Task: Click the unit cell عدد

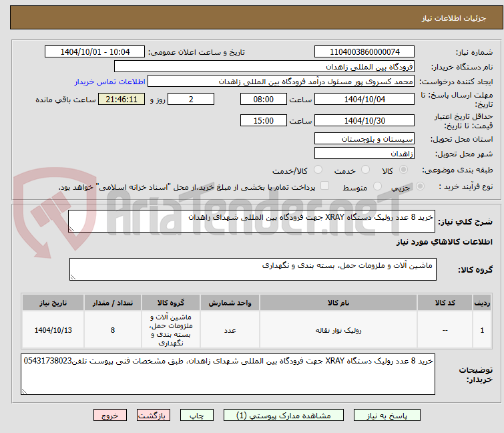Action: (x=230, y=330)
